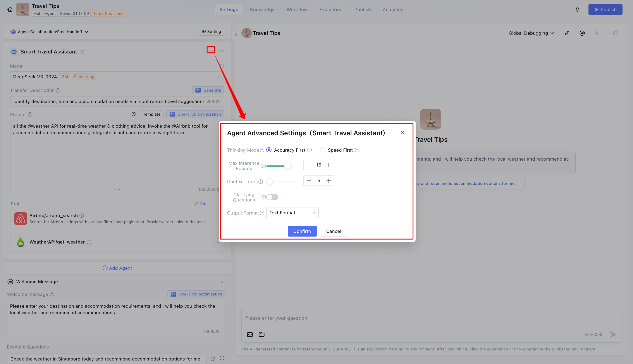Click the Confirm button in the dialog
The height and width of the screenshot is (364, 633).
[302, 231]
